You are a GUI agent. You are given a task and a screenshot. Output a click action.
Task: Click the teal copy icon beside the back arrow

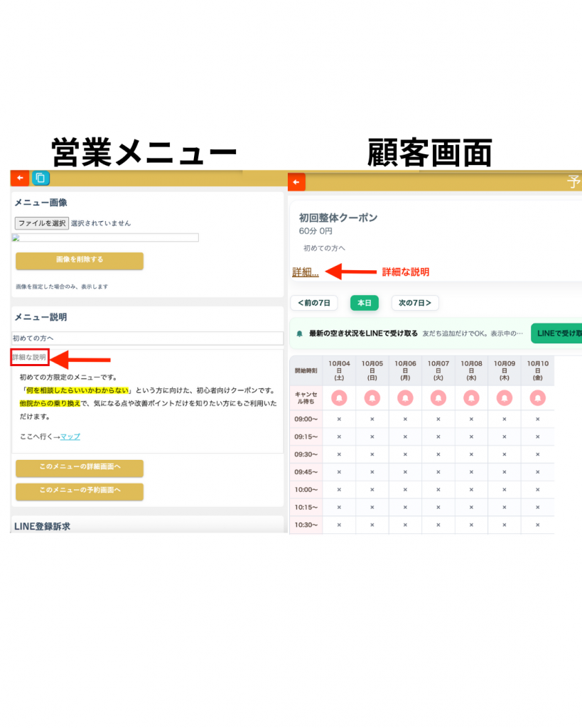(x=41, y=178)
